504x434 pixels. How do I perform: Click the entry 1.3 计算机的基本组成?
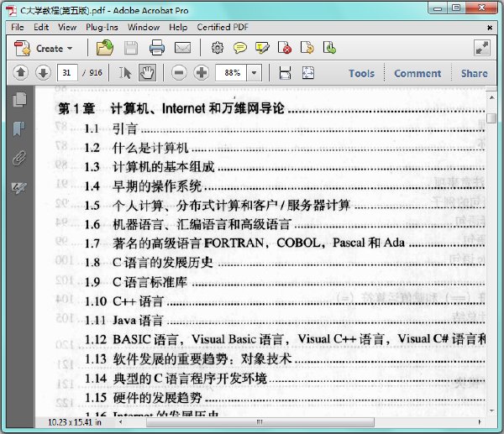150,167
